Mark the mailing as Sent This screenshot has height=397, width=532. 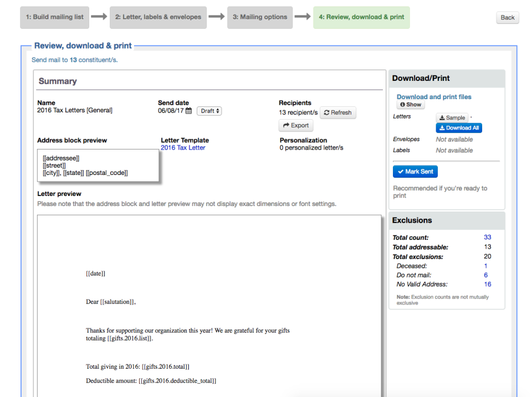415,172
